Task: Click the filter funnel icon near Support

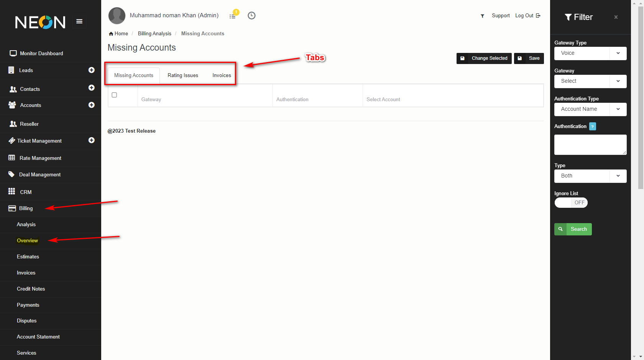Action: [x=482, y=16]
